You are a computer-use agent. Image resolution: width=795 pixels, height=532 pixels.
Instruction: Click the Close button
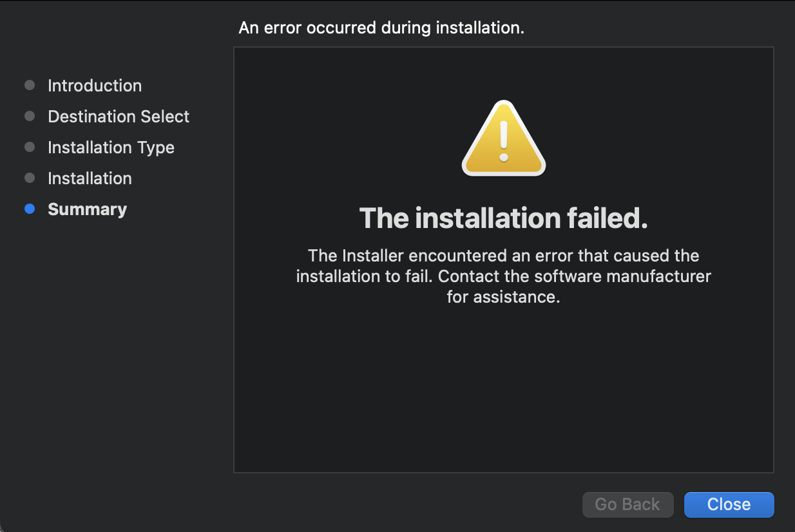coord(729,504)
